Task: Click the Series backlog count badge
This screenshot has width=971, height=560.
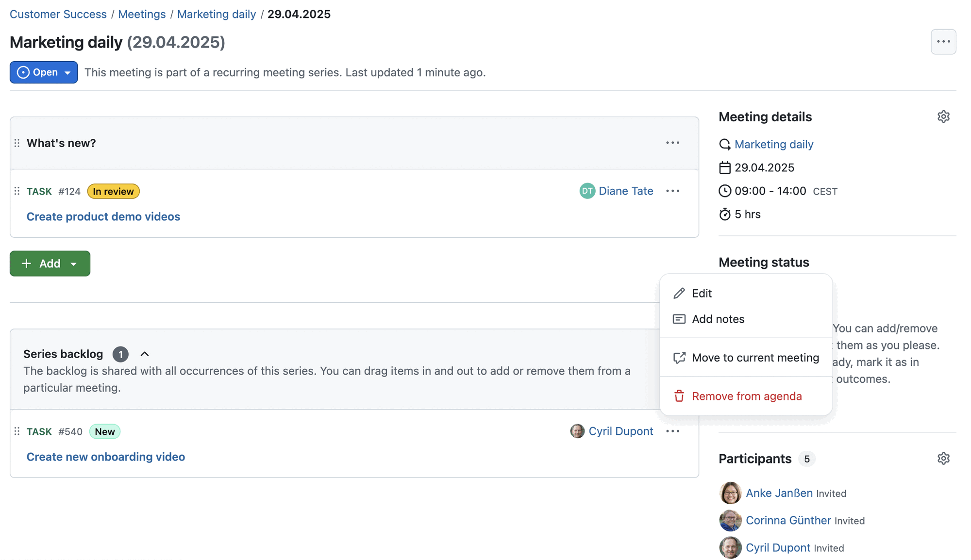Action: [120, 354]
